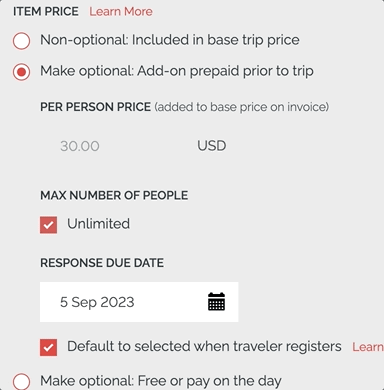This screenshot has width=384, height=390.
Task: Open the Learn More link beside Item Price
Action: [121, 11]
